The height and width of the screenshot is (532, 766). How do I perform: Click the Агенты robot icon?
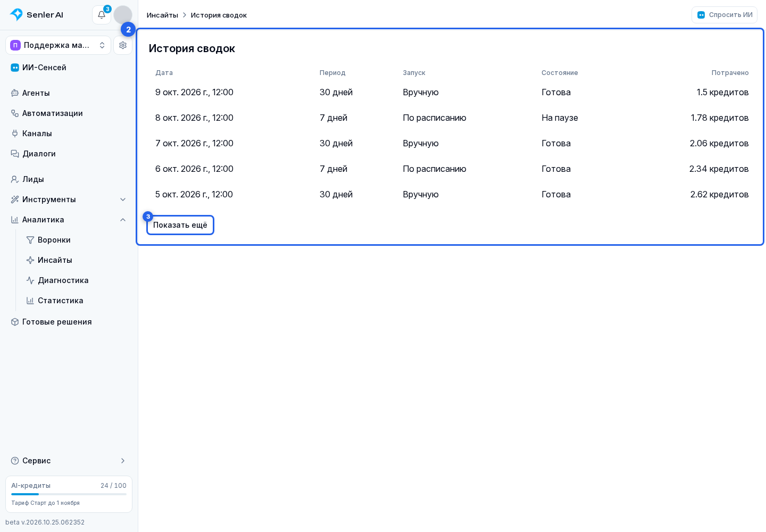(x=15, y=93)
